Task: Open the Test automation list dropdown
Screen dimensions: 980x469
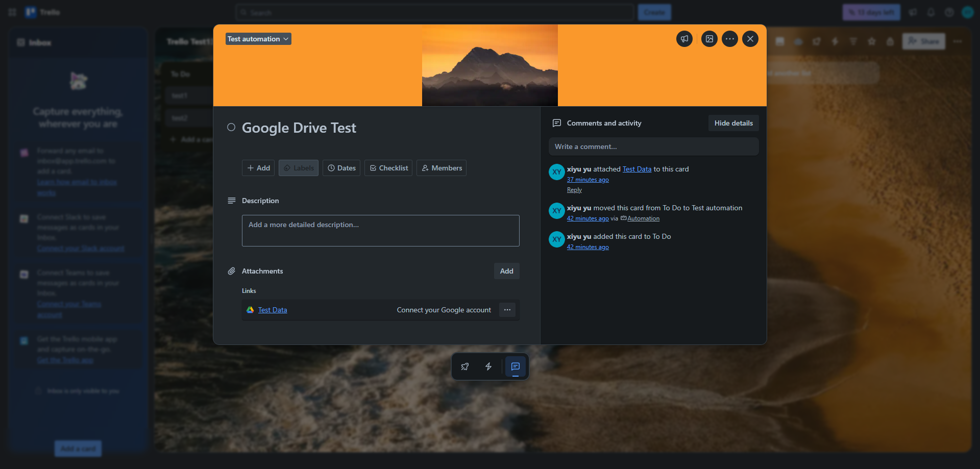Action: [x=258, y=39]
